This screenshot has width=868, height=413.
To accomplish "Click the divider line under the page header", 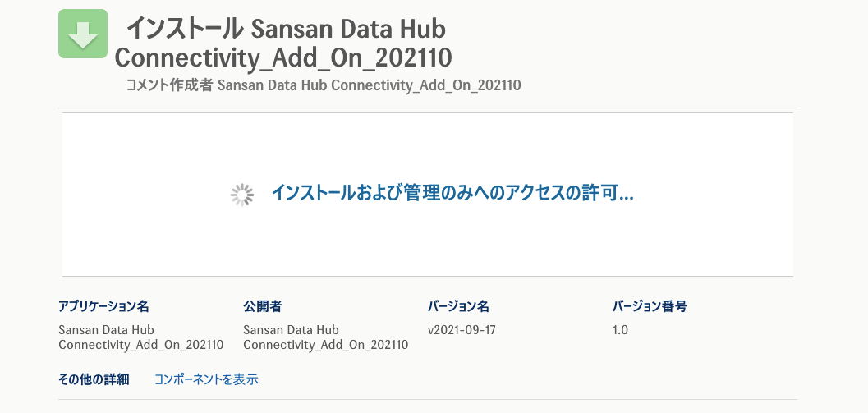I will [427, 108].
